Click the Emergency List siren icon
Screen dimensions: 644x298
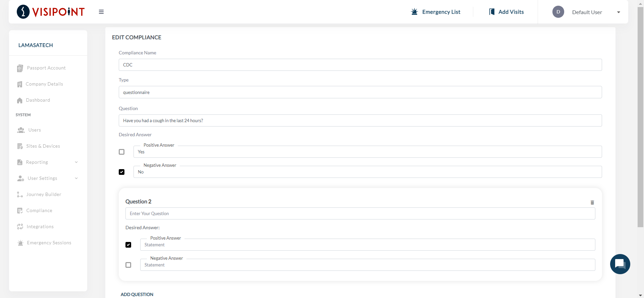415,12
